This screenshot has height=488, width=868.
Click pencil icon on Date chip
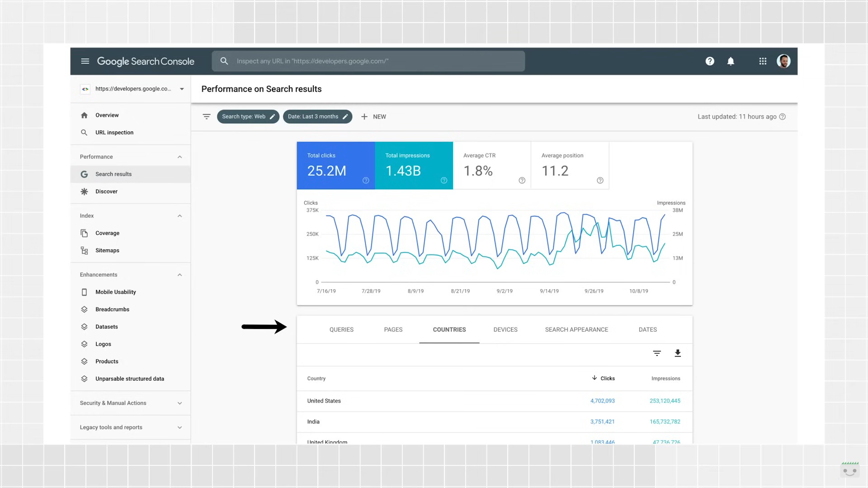[345, 117]
